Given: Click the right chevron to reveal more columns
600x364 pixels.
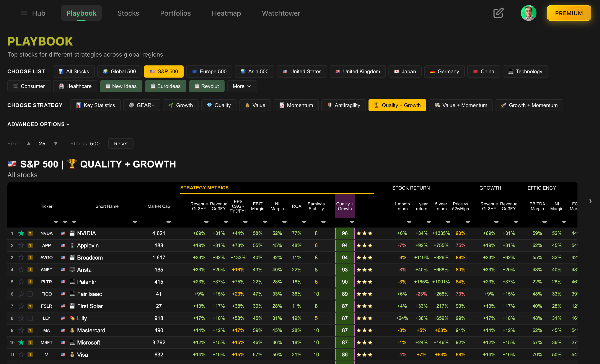Looking at the screenshot, I should point(590,201).
